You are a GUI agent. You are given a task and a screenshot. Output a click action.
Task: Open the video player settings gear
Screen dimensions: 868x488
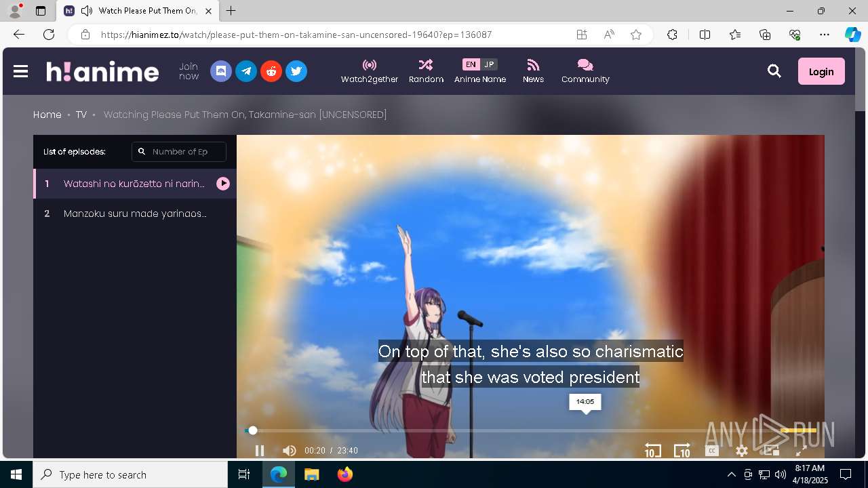click(x=742, y=451)
